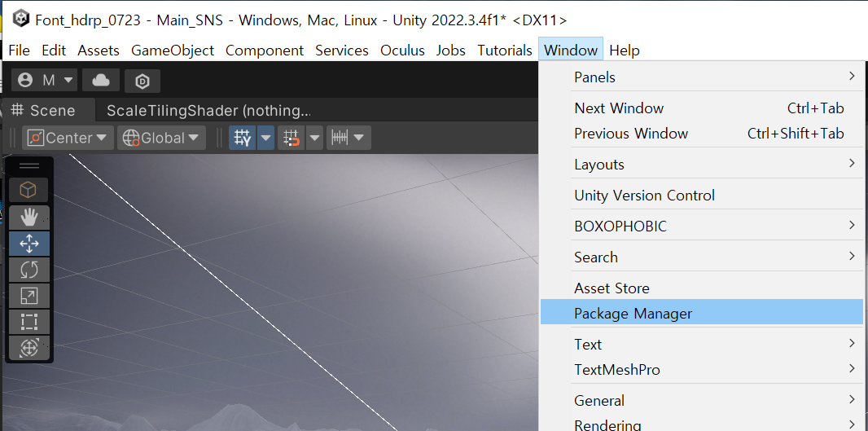The image size is (868, 431).
Task: Open the Edit menu
Action: [x=54, y=50]
